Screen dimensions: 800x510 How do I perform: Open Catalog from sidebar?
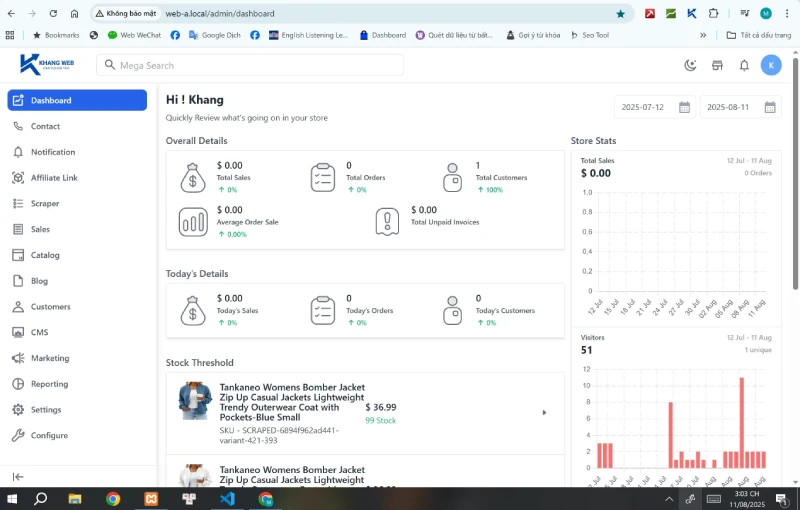pos(45,255)
